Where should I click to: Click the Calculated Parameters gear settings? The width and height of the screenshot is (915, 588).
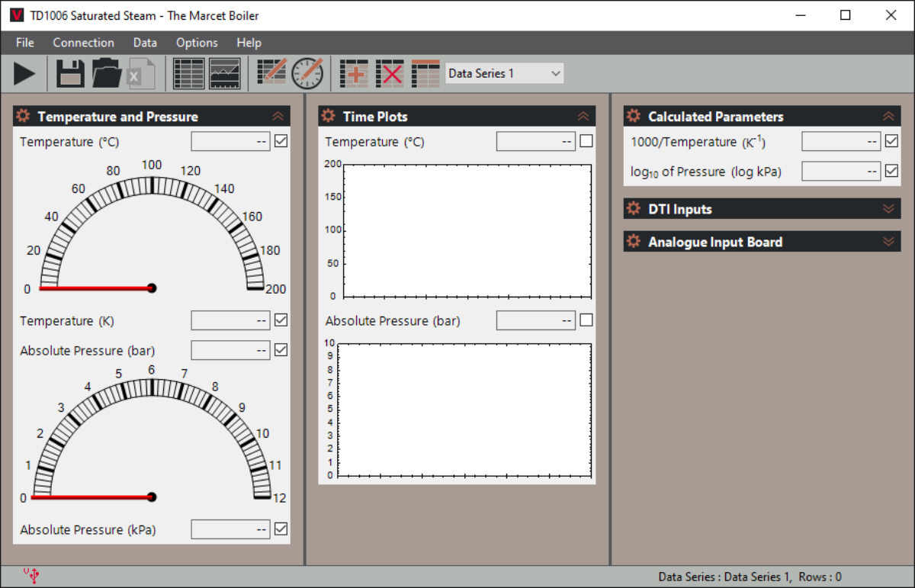pyautogui.click(x=634, y=116)
